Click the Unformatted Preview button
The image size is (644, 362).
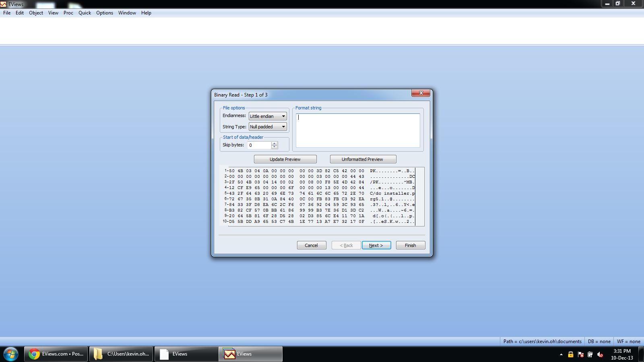pyautogui.click(x=363, y=159)
